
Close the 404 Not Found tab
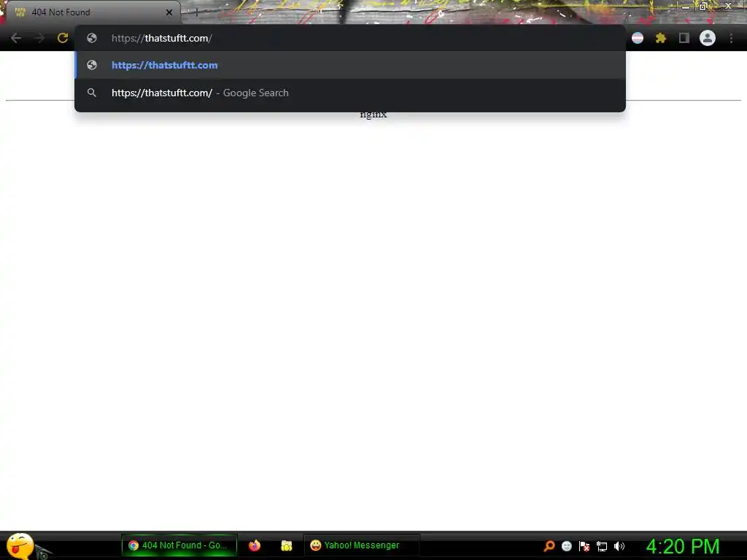[x=169, y=12]
